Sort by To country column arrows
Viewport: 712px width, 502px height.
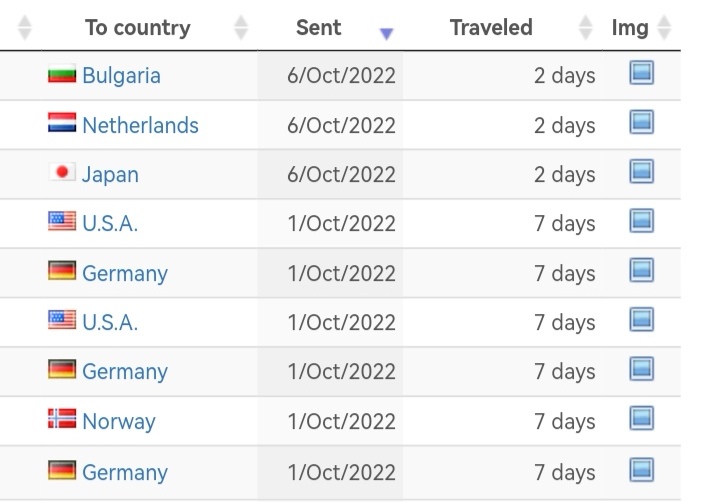pyautogui.click(x=241, y=28)
